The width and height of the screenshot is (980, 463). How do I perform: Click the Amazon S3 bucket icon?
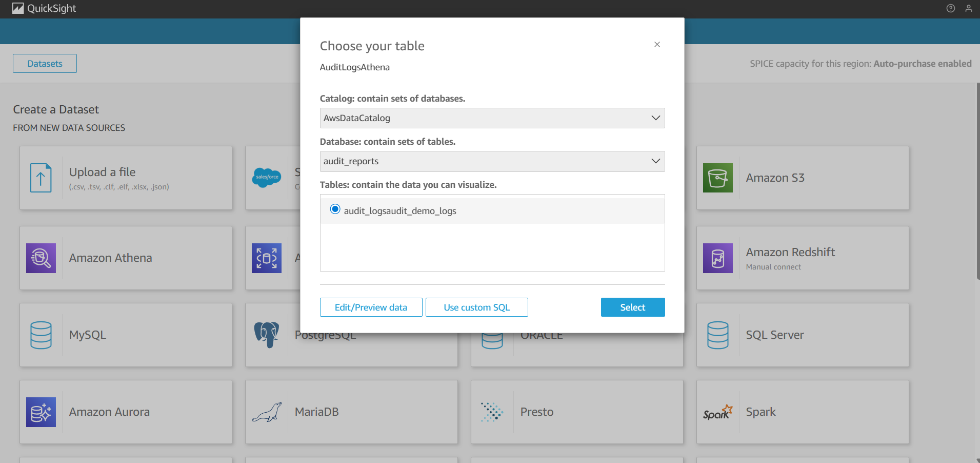(x=718, y=178)
